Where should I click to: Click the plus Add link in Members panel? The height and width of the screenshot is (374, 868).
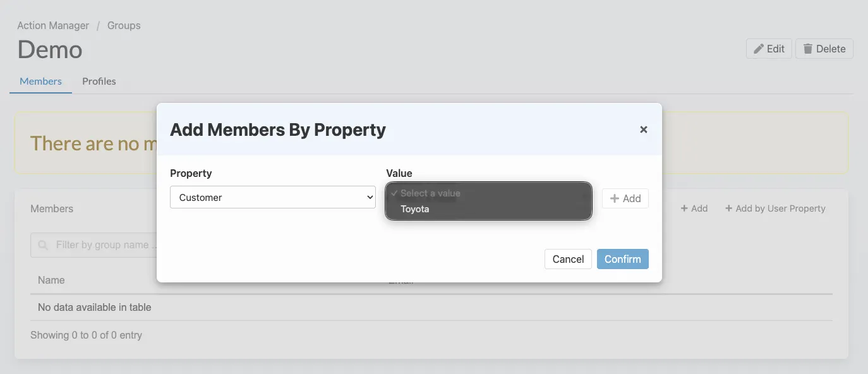click(x=694, y=208)
